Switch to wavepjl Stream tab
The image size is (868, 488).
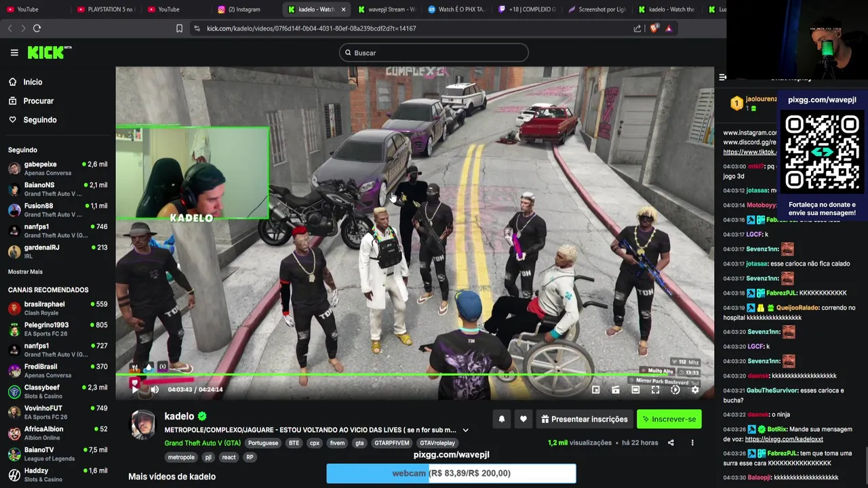[387, 9]
